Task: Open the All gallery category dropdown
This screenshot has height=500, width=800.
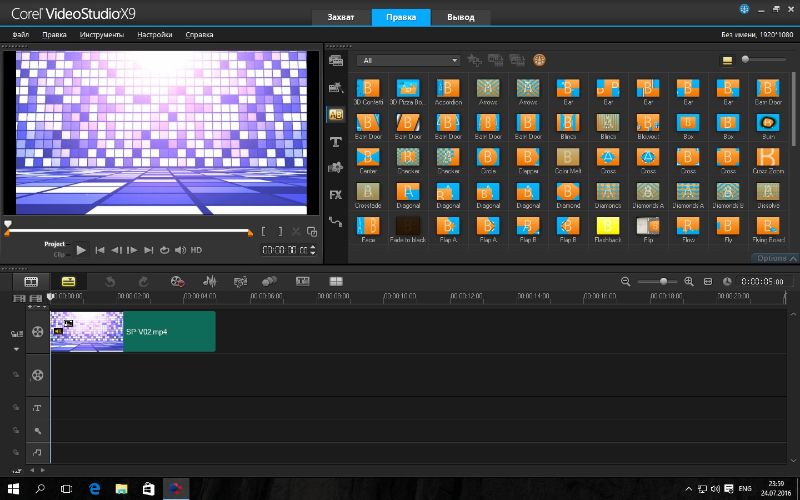Action: [x=408, y=60]
